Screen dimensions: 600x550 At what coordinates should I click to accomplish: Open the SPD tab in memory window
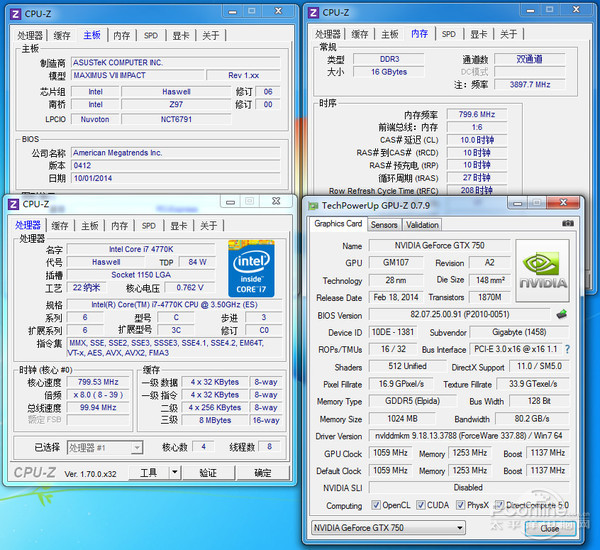click(x=449, y=34)
